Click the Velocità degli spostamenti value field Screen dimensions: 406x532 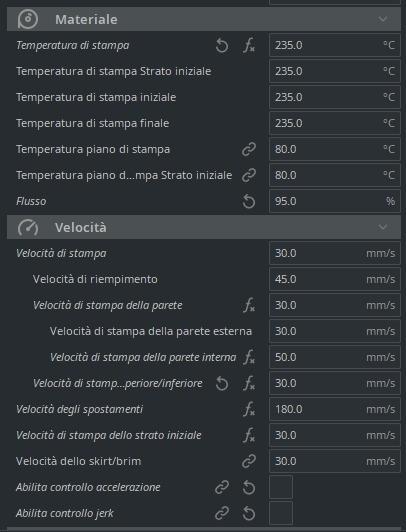pyautogui.click(x=335, y=409)
